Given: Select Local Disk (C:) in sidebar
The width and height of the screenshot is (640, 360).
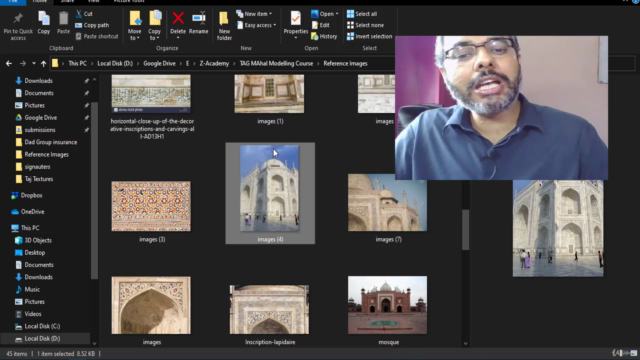Looking at the screenshot, I should pos(42,326).
